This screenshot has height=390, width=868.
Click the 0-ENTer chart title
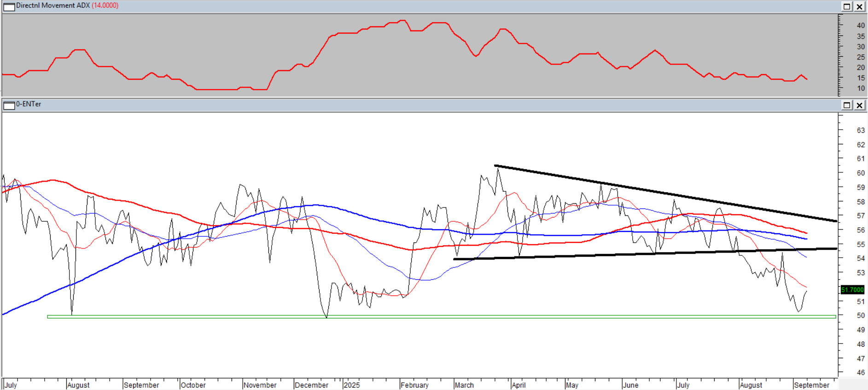coord(29,104)
